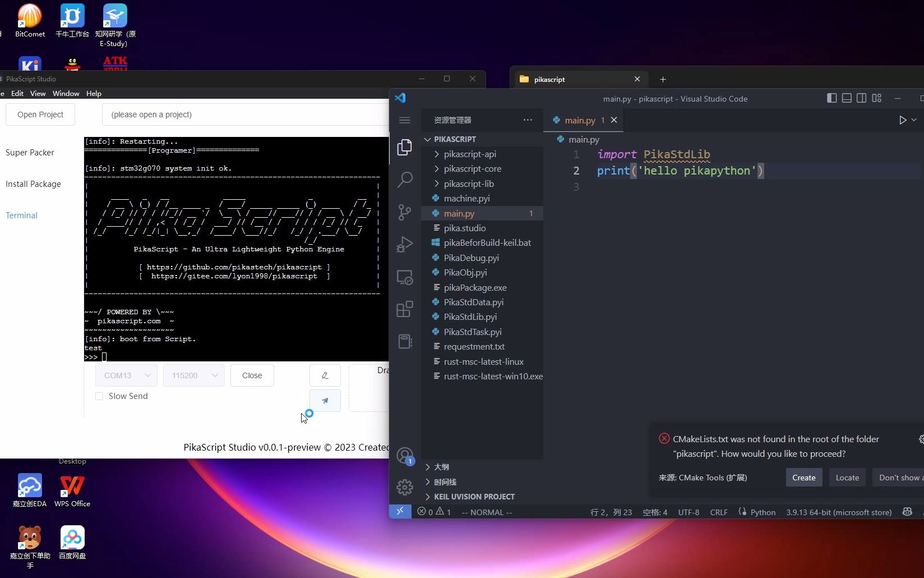Viewport: 924px width, 578px height.
Task: Open the Help menu in PikaScript Studio
Action: click(94, 93)
